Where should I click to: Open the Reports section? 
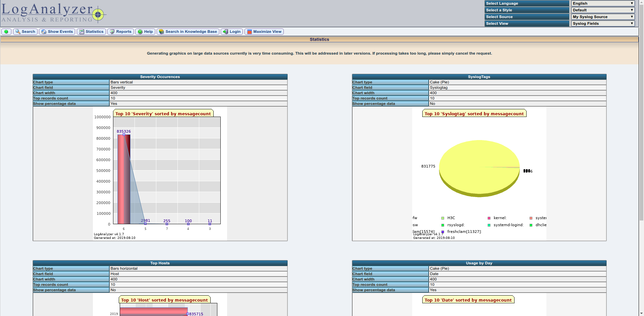[120, 31]
